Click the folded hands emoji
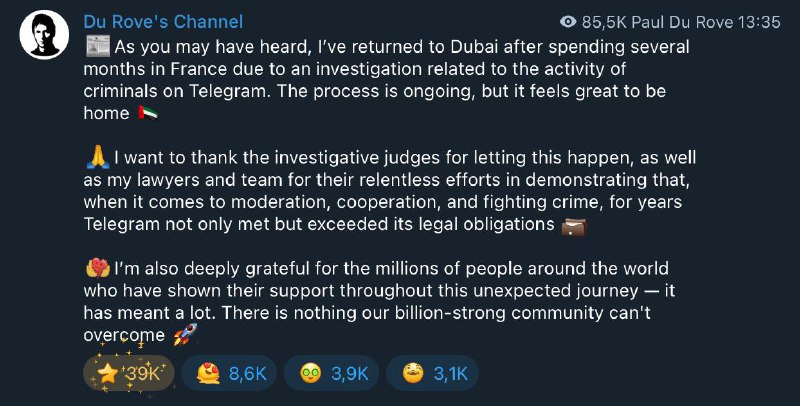Screen dimensions: 800x406 98,158
